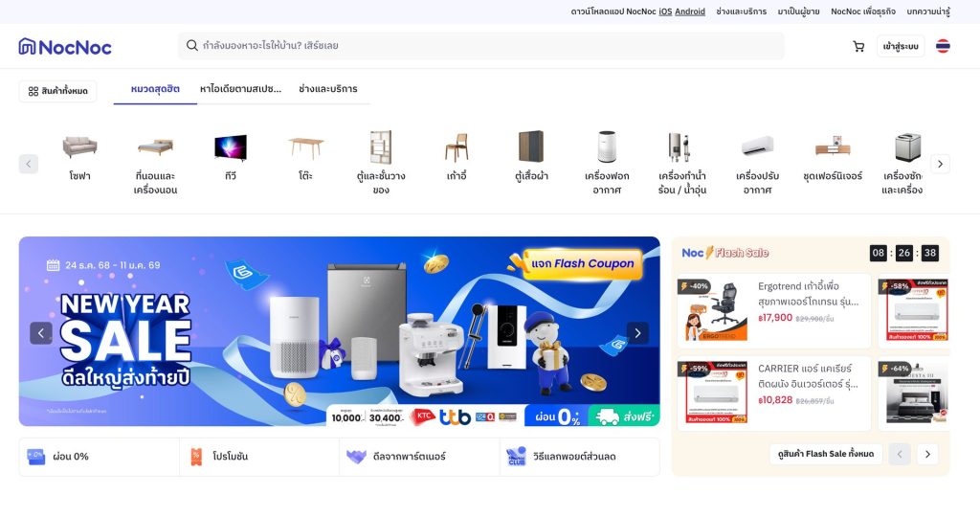
Task: Select the sofa category icon
Action: click(x=79, y=148)
